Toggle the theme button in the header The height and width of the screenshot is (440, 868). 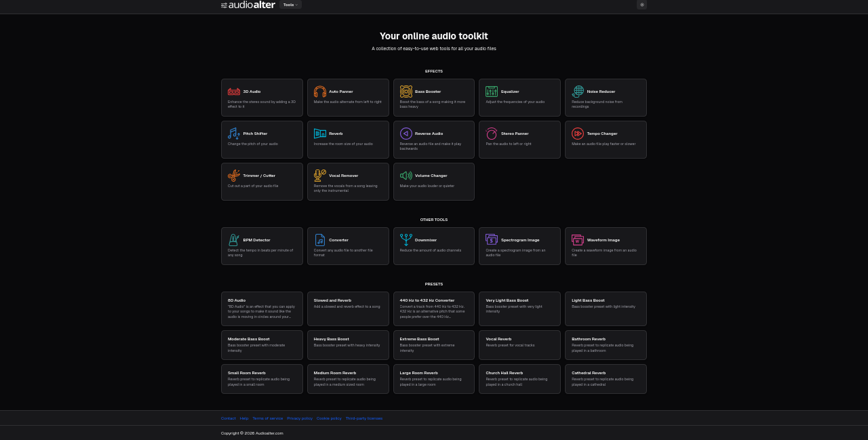coord(642,5)
